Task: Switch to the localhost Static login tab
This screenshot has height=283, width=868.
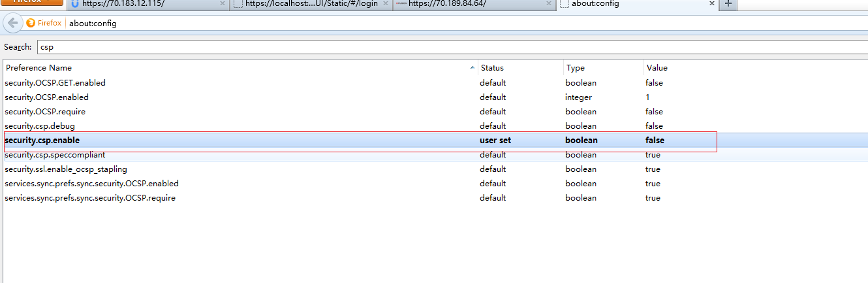Action: pyautogui.click(x=307, y=4)
